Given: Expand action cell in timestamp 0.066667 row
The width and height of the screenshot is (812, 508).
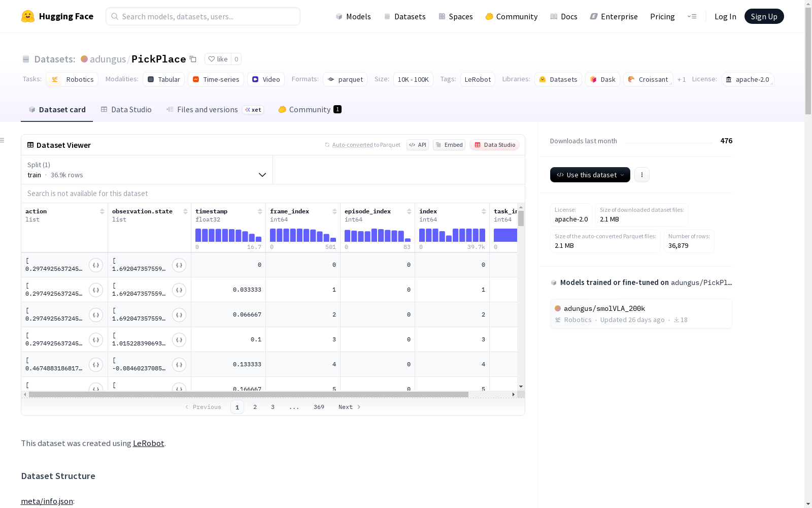Looking at the screenshot, I should click(x=96, y=315).
